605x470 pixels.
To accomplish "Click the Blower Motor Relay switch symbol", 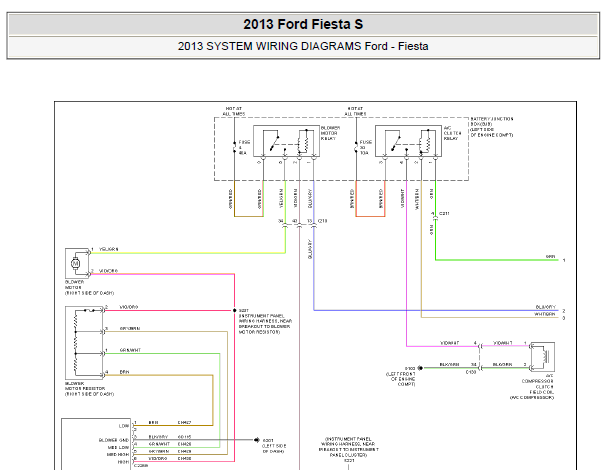I will pyautogui.click(x=274, y=142).
